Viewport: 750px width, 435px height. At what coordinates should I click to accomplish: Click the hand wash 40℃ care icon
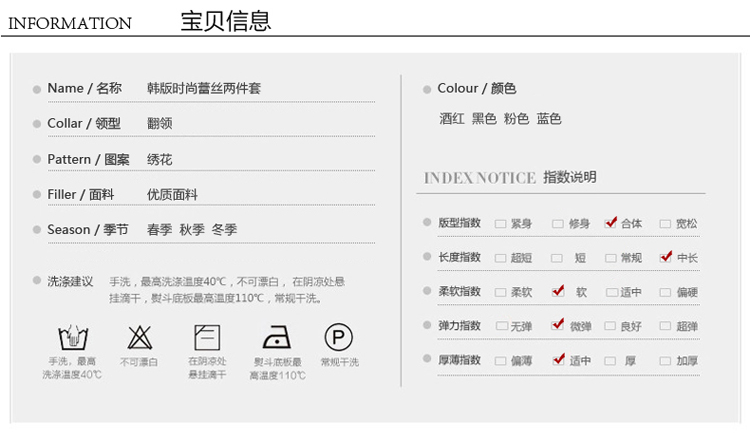[x=71, y=336]
